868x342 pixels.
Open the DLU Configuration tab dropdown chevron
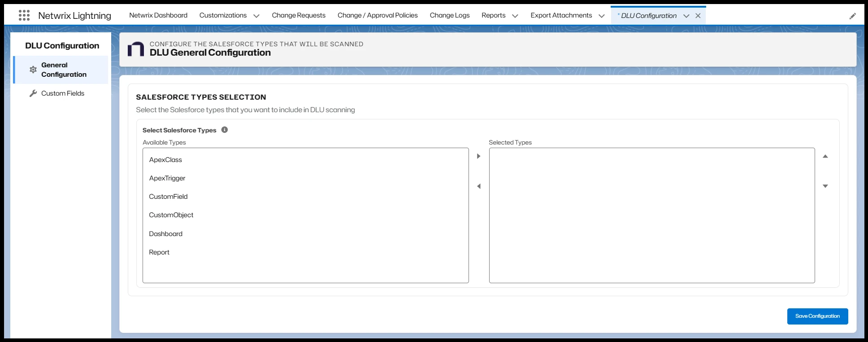pyautogui.click(x=686, y=16)
